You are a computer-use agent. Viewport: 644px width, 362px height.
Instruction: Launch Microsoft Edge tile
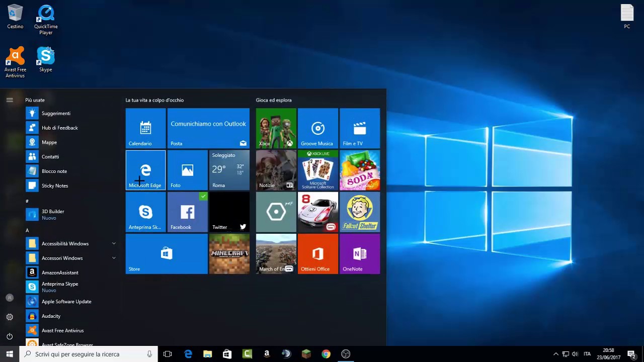(x=145, y=170)
